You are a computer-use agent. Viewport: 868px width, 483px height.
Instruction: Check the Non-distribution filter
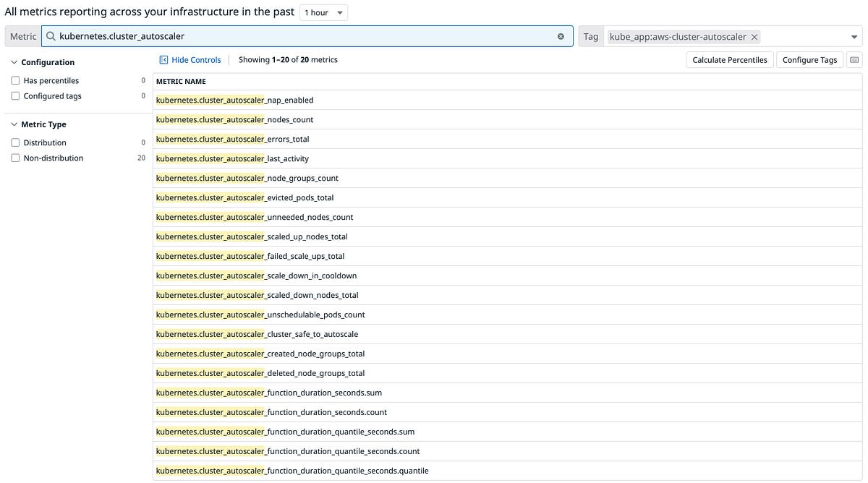pos(15,158)
